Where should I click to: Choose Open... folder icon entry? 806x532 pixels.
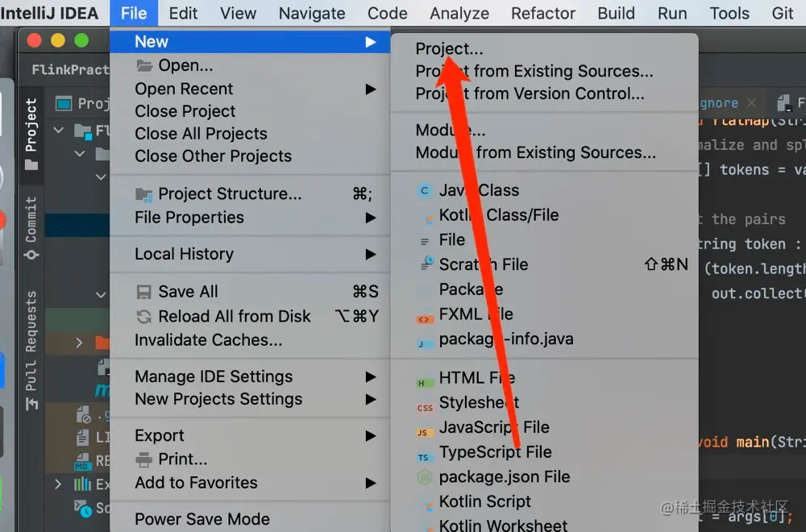[x=144, y=65]
